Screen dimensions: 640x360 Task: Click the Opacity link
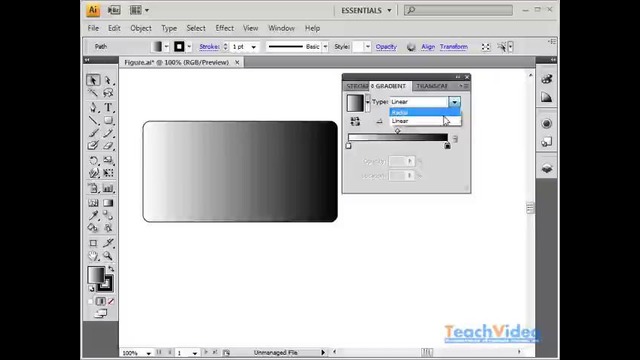pos(386,47)
